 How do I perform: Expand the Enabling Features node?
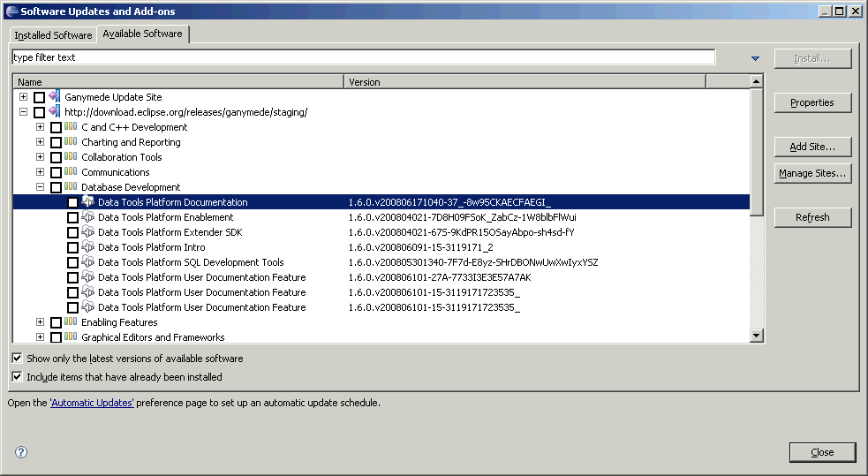tap(40, 321)
